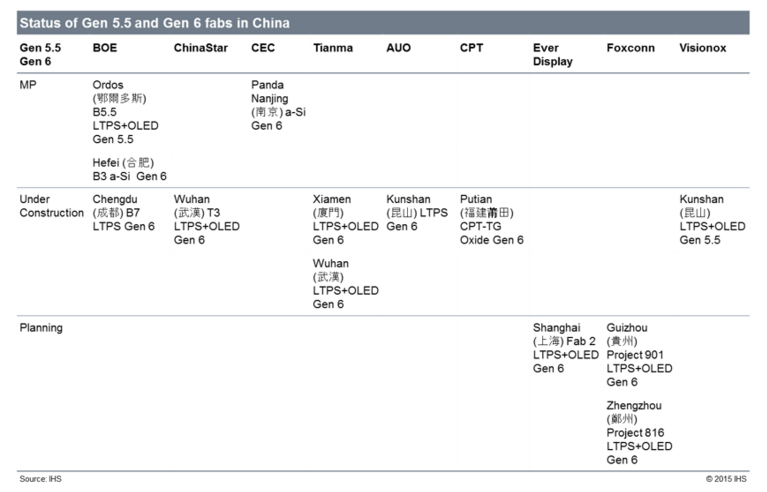
Task: Click the Tianma column header
Action: pos(333,48)
